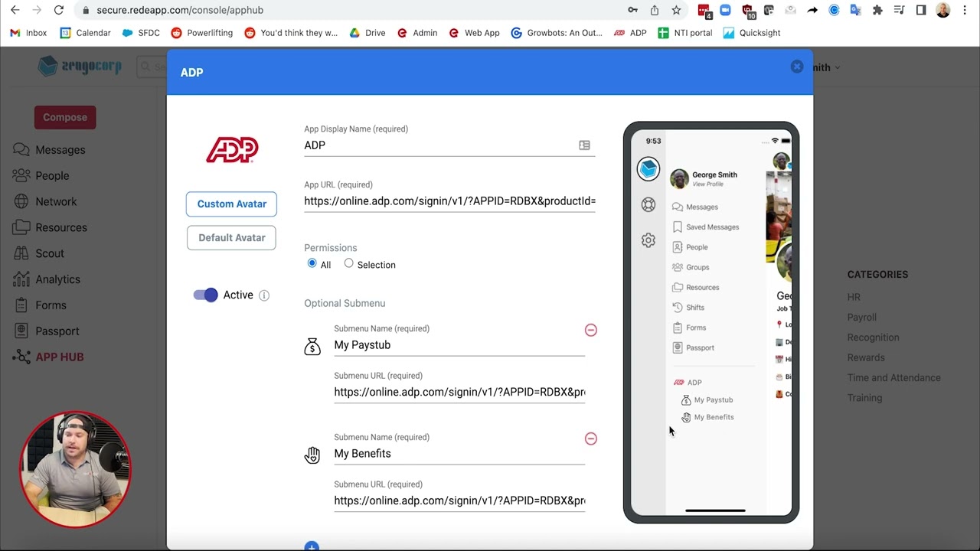980x551 pixels.
Task: Select the Training category
Action: (x=864, y=398)
